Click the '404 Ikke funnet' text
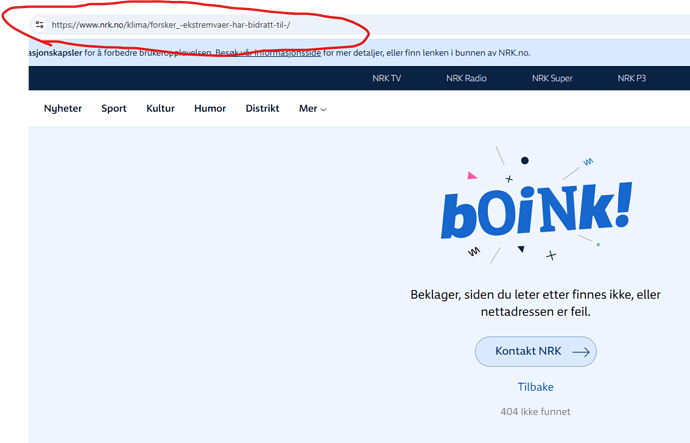The width and height of the screenshot is (690, 443). coord(536,412)
